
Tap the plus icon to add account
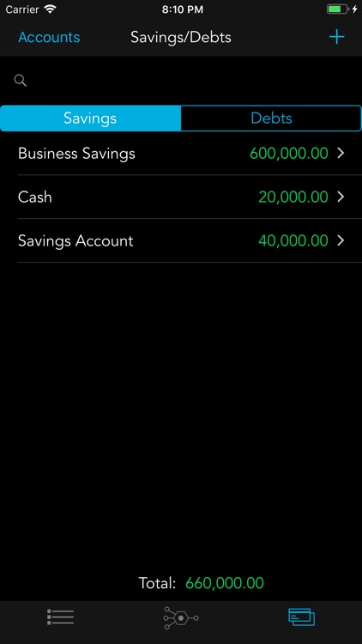(x=336, y=38)
